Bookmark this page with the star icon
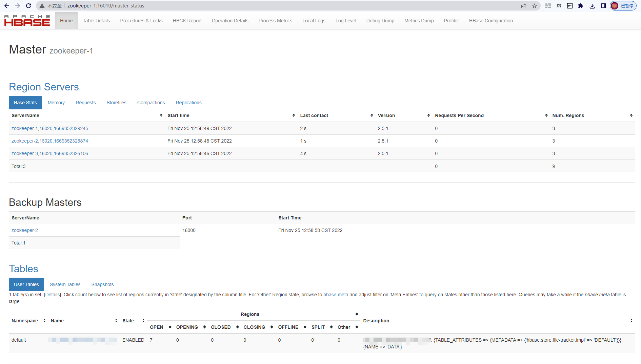Image resolution: width=641 pixels, height=364 pixels. tap(535, 6)
